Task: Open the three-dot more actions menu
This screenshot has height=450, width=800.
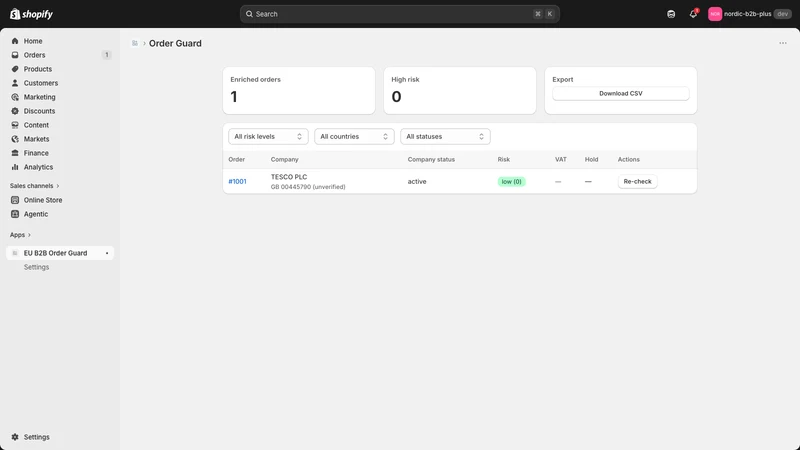Action: [783, 43]
